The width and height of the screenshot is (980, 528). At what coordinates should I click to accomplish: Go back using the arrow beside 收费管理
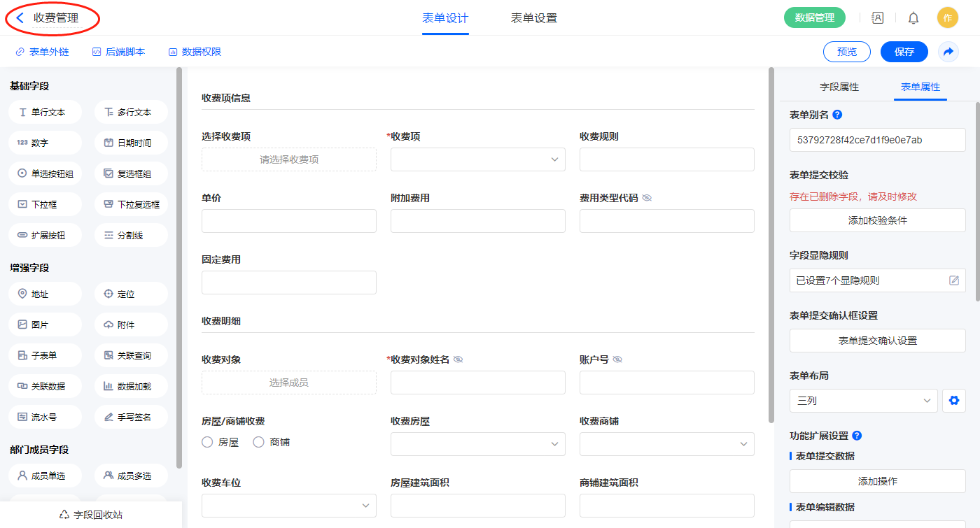coord(20,18)
